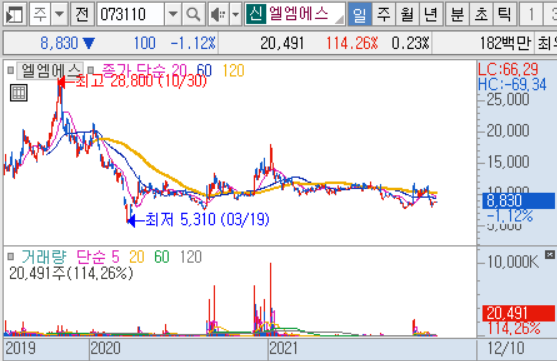Click volume 120 average legend
Screen dimensions: 557x361
tap(191, 257)
